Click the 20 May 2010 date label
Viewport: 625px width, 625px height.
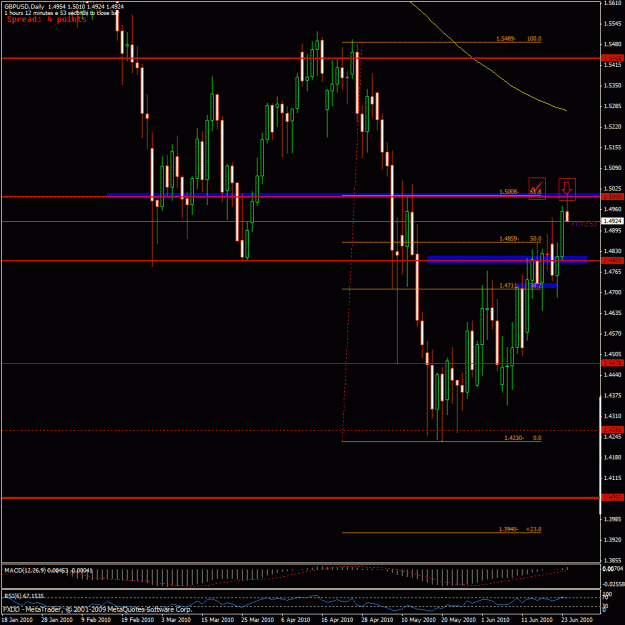458,620
